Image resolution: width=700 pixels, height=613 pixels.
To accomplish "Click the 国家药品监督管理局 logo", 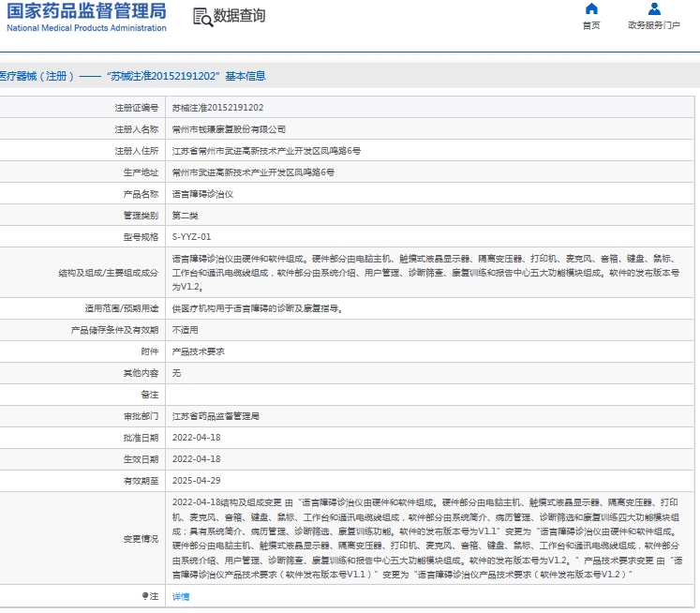I will tap(86, 11).
